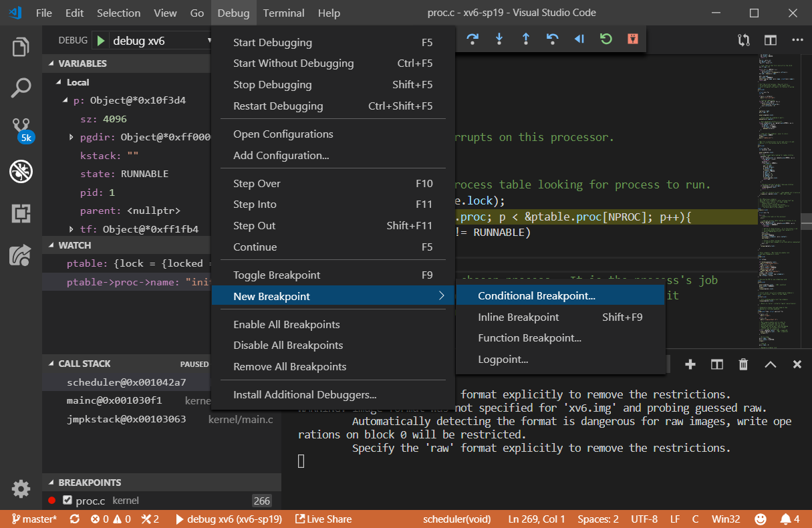Click the green Restart debug icon
Screen dimensions: 812x528
606,39
